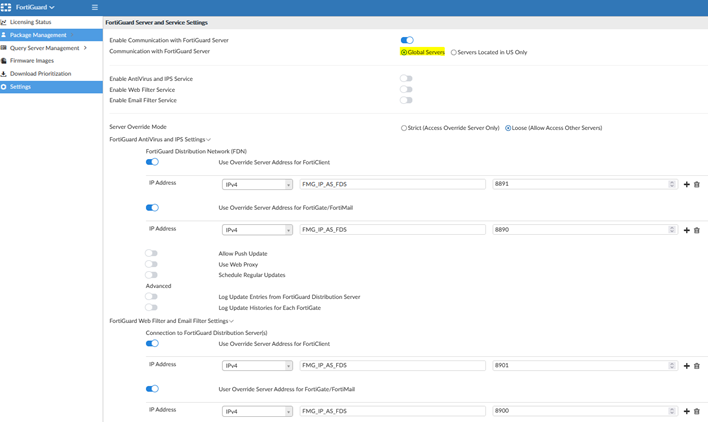Open IPv4 dropdown for port 8890 row
Image resolution: width=708 pixels, height=422 pixels.
pyautogui.click(x=257, y=230)
